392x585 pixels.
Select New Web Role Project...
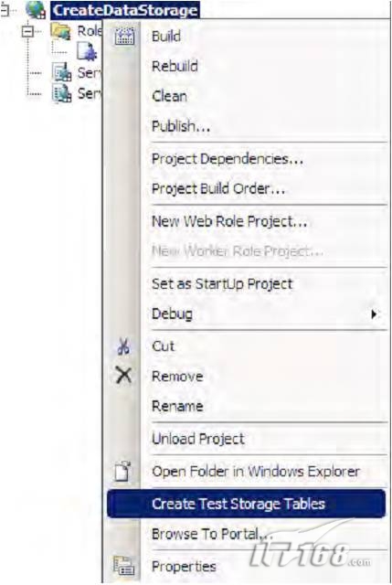[229, 221]
